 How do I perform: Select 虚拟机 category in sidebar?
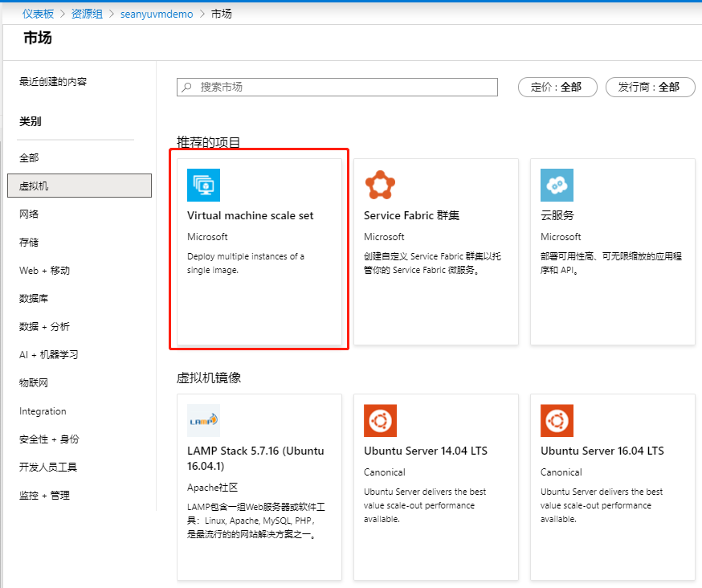coord(79,186)
